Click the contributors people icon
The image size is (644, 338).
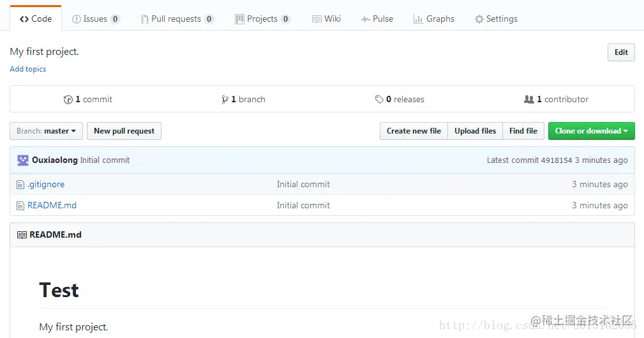click(x=529, y=99)
